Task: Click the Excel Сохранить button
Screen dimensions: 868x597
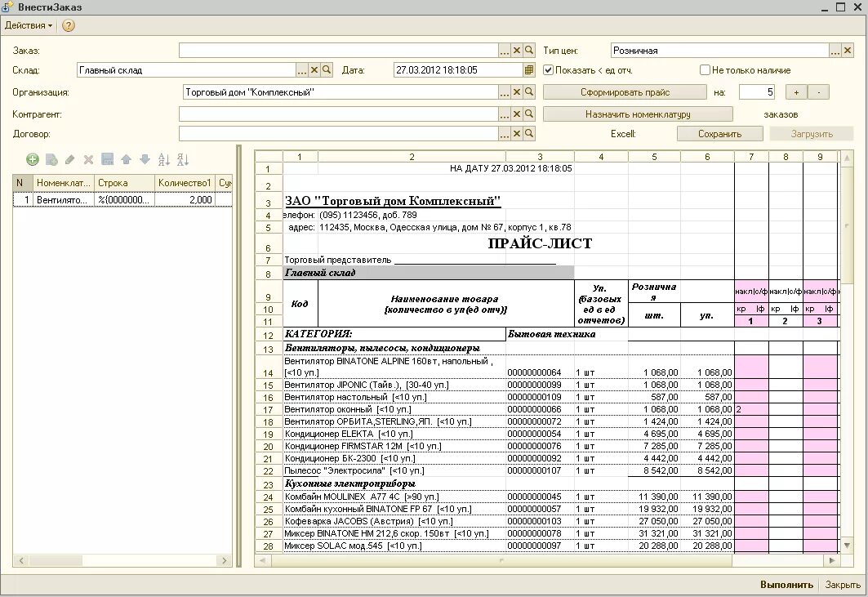Action: tap(719, 133)
